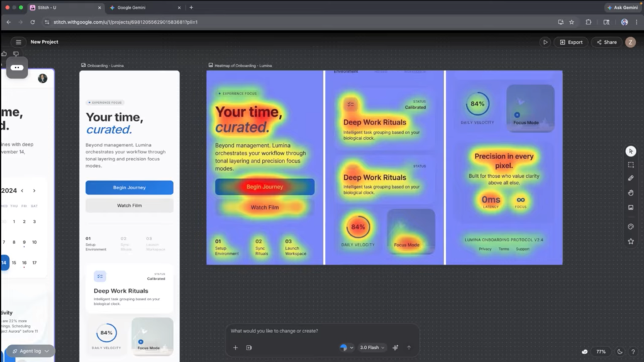Open the 77% zoom level control
Viewport: 644px width, 362px height.
coord(601,352)
